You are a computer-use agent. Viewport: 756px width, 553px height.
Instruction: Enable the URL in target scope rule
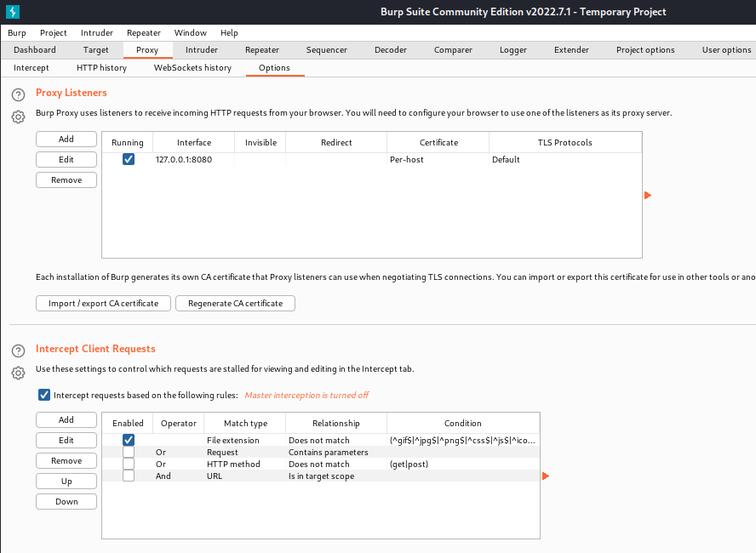click(x=129, y=476)
